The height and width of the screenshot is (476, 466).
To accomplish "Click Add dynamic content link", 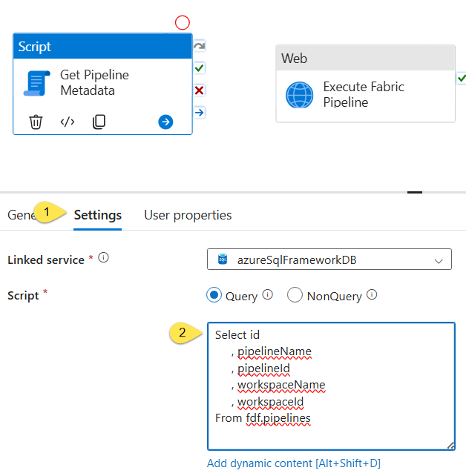I will coord(293,463).
